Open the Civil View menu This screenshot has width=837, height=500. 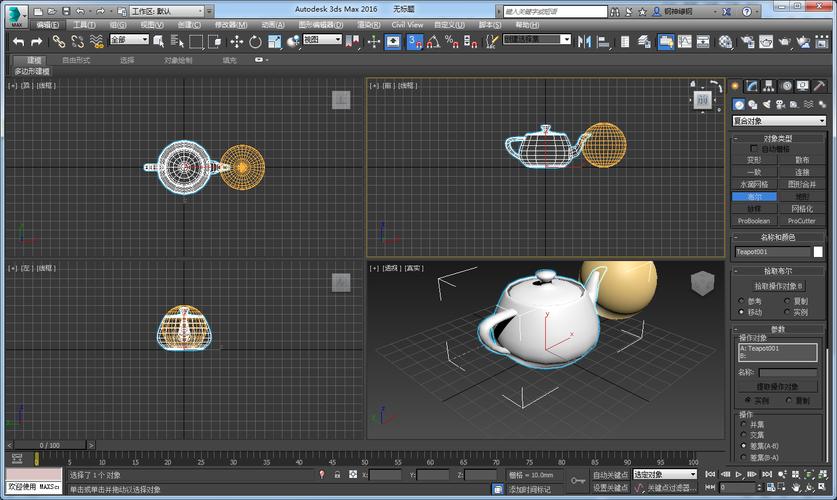click(406, 24)
